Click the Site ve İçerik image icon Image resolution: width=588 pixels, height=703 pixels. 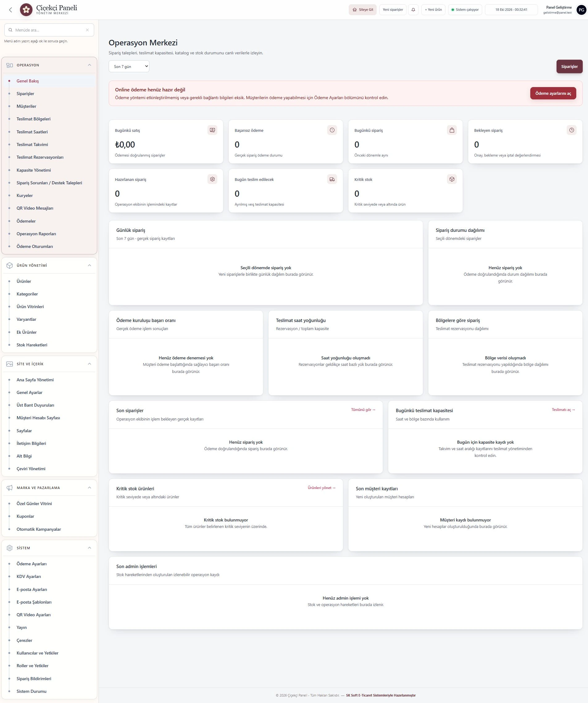pos(10,364)
